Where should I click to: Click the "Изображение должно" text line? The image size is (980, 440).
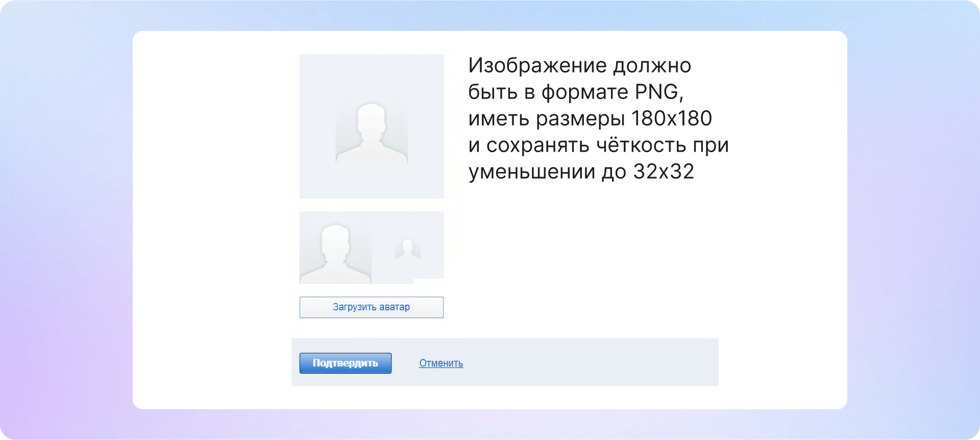[x=579, y=65]
